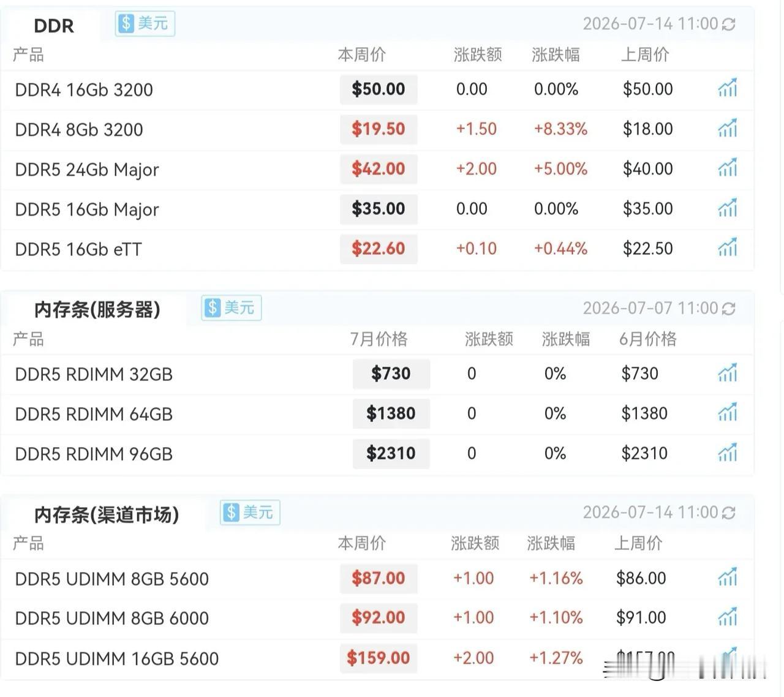Click the DDR5 UDIMM 8GB 6000 product name

(112, 619)
